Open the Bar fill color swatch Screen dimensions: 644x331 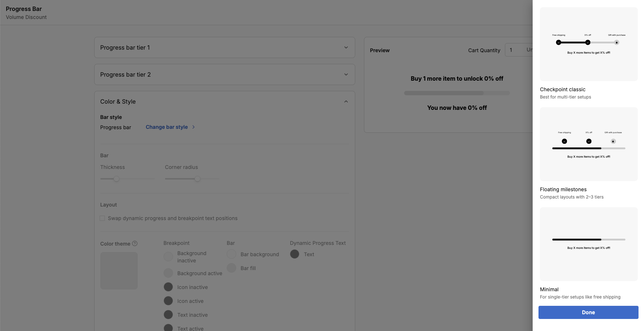tap(231, 268)
